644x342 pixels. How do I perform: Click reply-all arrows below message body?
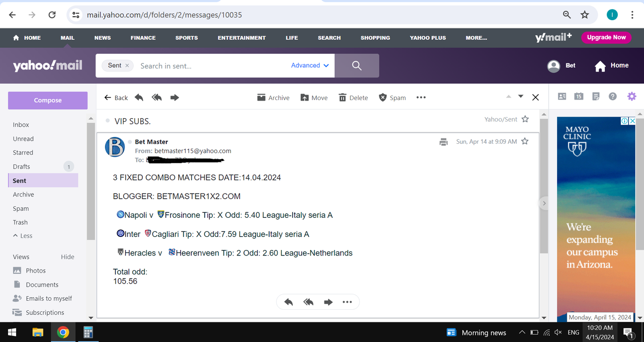[x=308, y=302]
